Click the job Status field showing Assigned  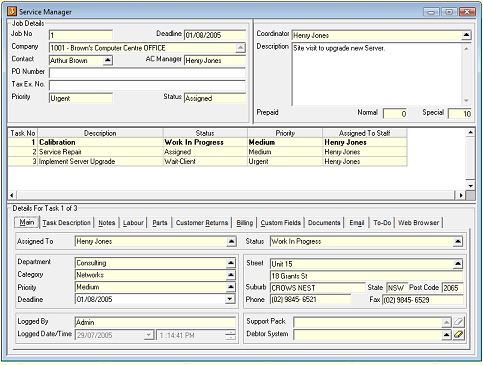click(215, 98)
